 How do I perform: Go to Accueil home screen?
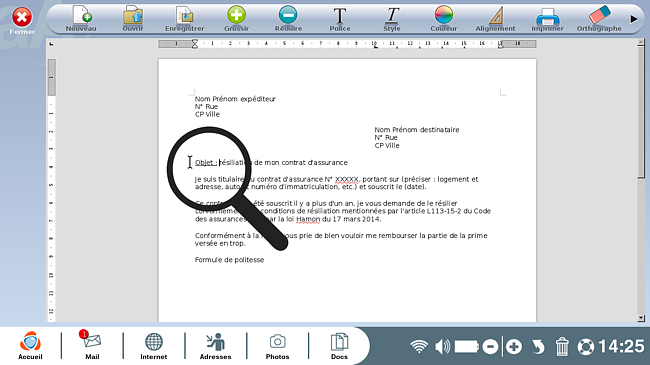click(x=30, y=346)
